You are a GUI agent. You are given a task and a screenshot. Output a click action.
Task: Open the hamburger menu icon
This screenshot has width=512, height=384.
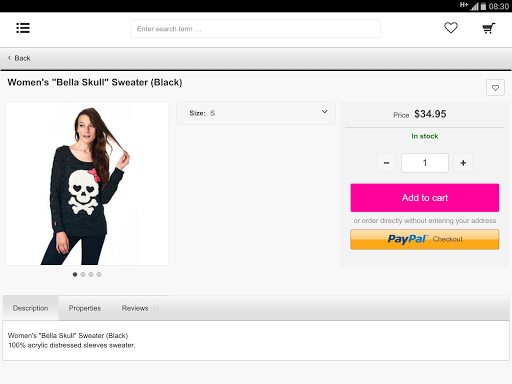coord(23,28)
